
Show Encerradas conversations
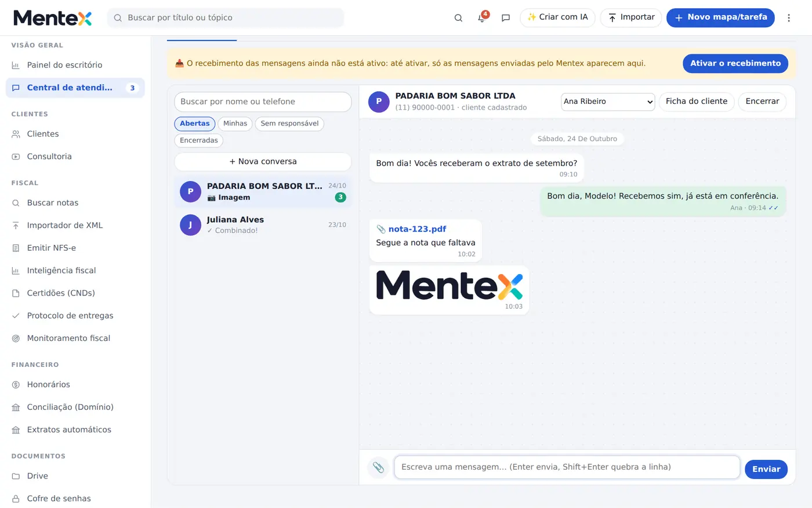tap(199, 140)
